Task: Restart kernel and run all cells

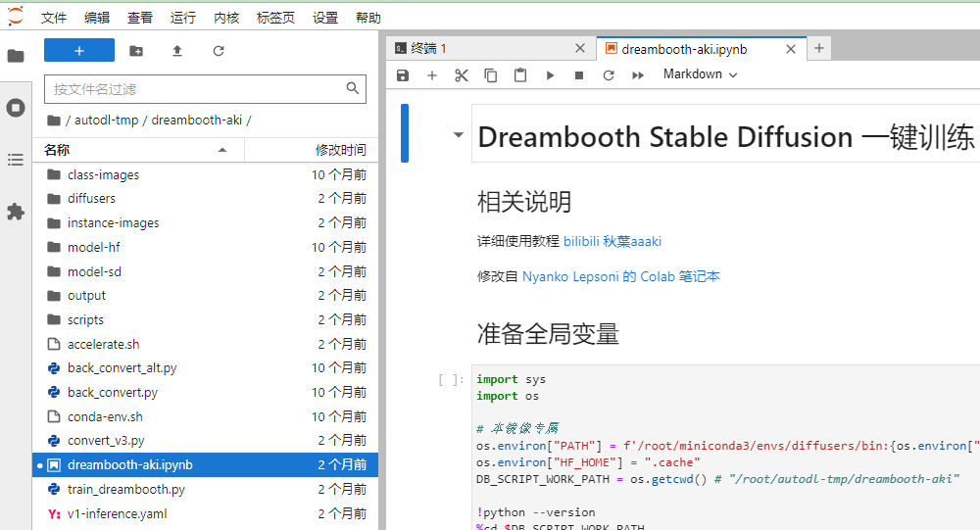Action: (x=638, y=75)
